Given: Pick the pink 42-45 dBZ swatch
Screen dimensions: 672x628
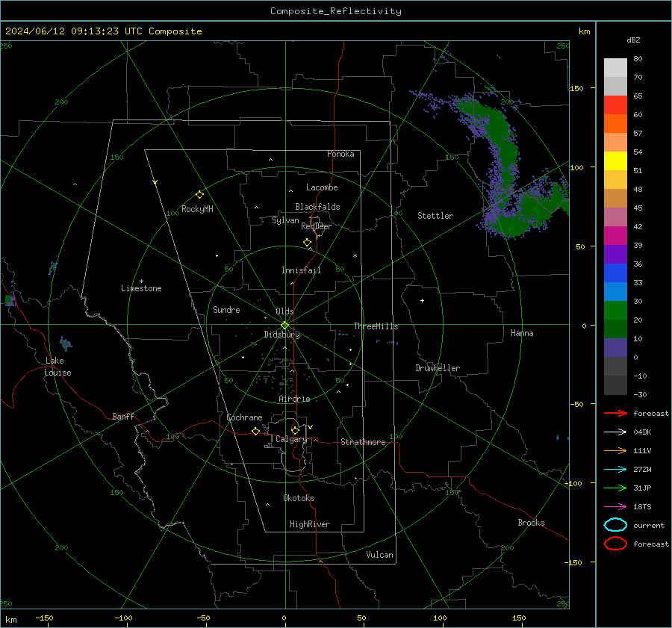Looking at the screenshot, I should (615, 217).
